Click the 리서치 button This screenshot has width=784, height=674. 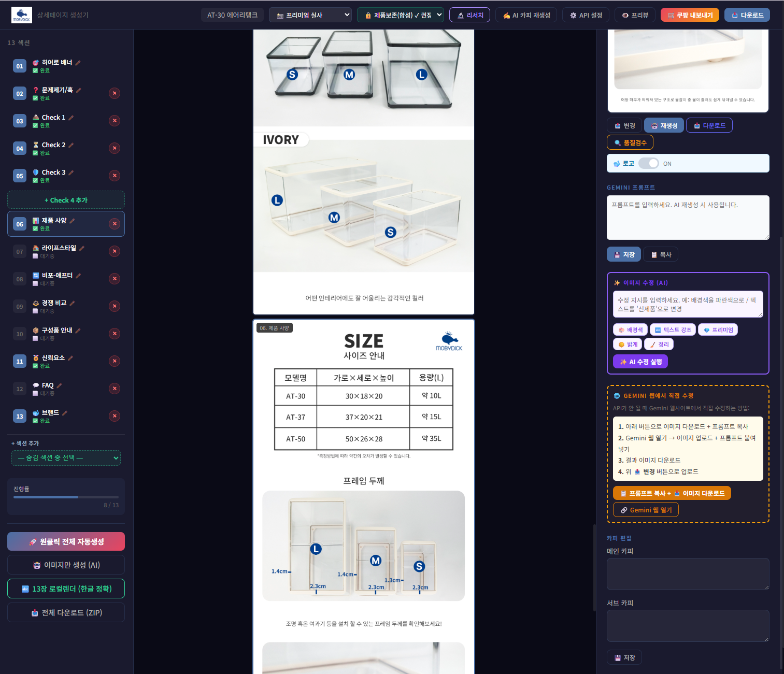coord(469,15)
